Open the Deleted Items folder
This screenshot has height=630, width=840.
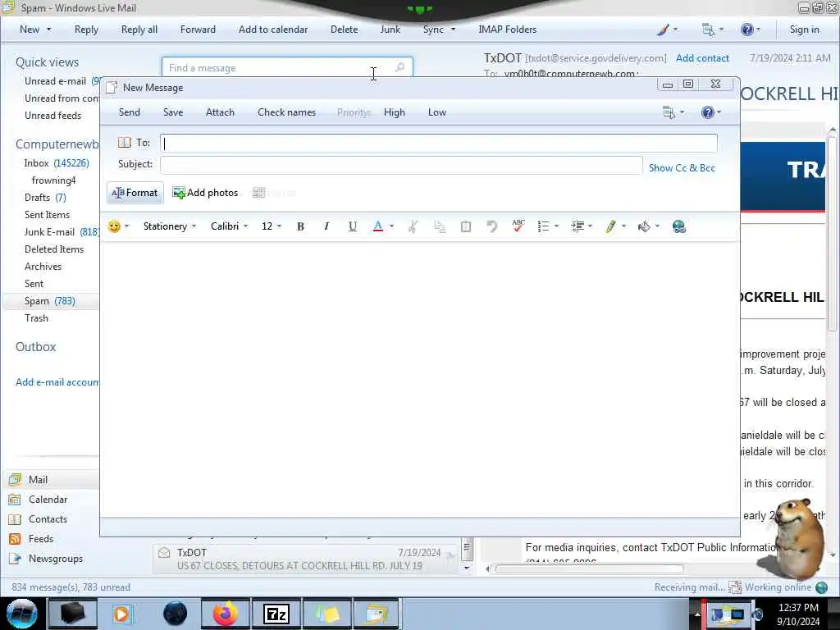[x=54, y=249]
